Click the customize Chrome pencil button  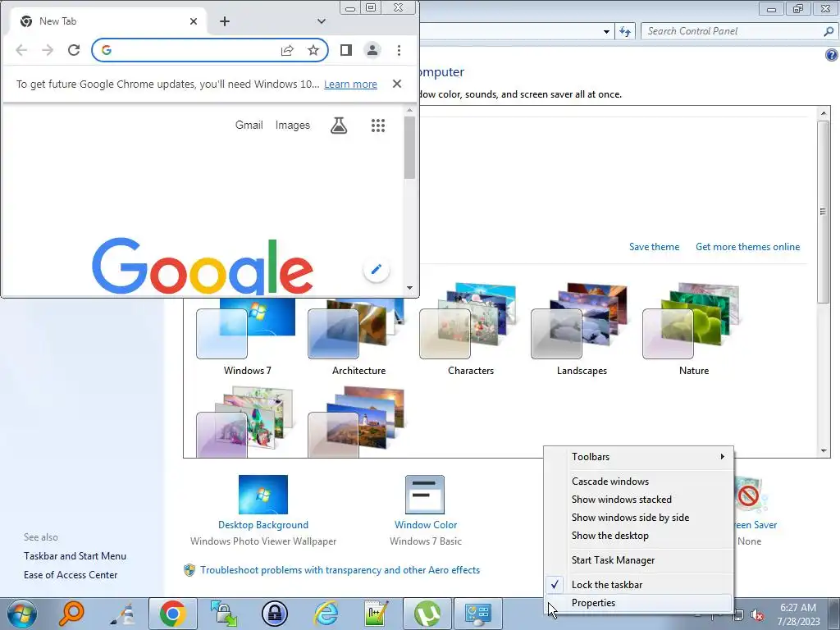[377, 269]
